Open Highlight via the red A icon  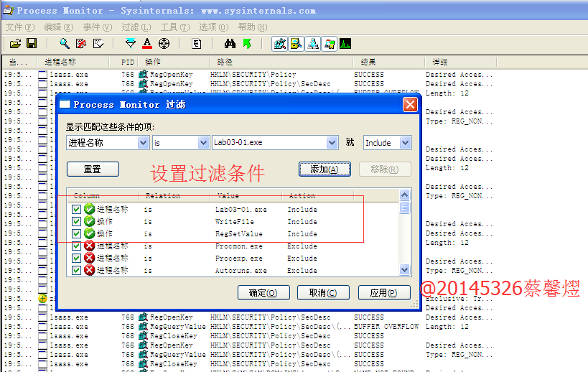tap(147, 44)
